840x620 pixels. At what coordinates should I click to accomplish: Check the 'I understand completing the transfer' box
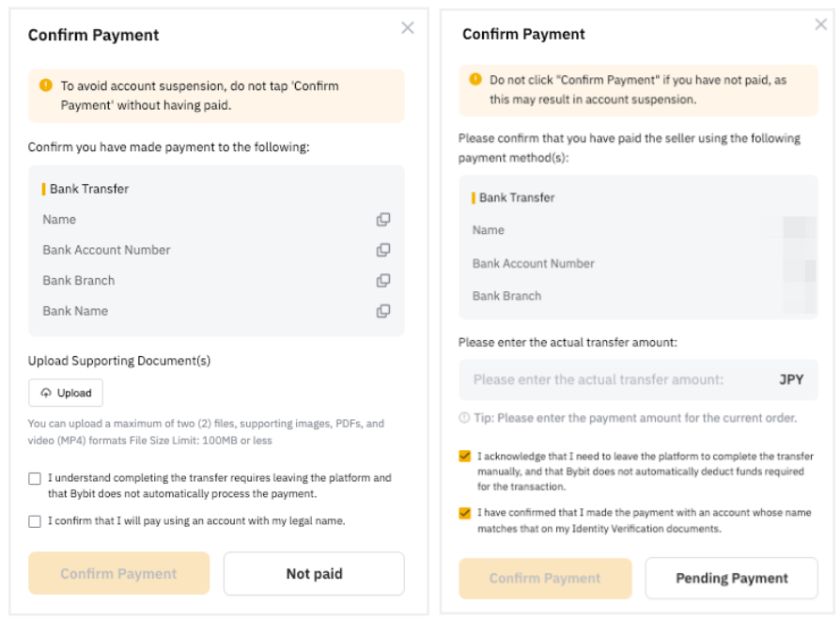tap(35, 479)
